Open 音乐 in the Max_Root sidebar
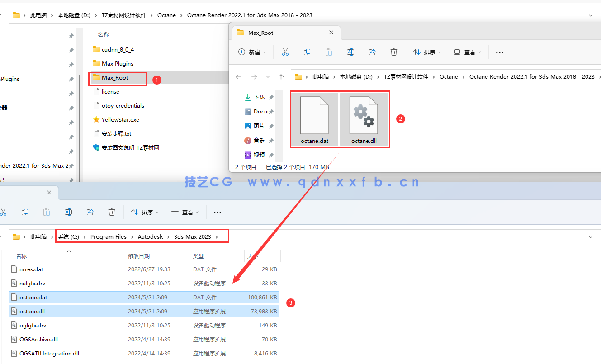This screenshot has width=601, height=364. click(x=259, y=141)
